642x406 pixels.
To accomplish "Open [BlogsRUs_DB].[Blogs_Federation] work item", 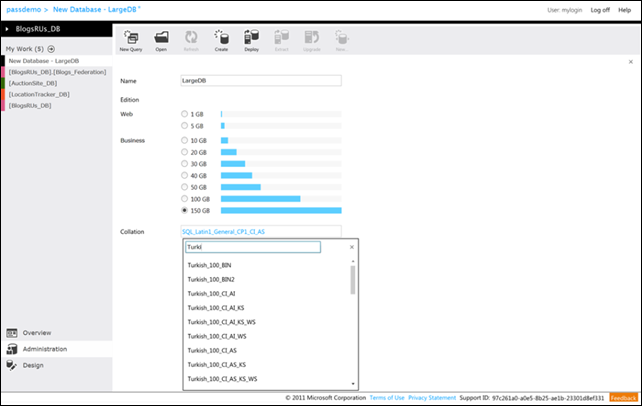I will point(57,72).
